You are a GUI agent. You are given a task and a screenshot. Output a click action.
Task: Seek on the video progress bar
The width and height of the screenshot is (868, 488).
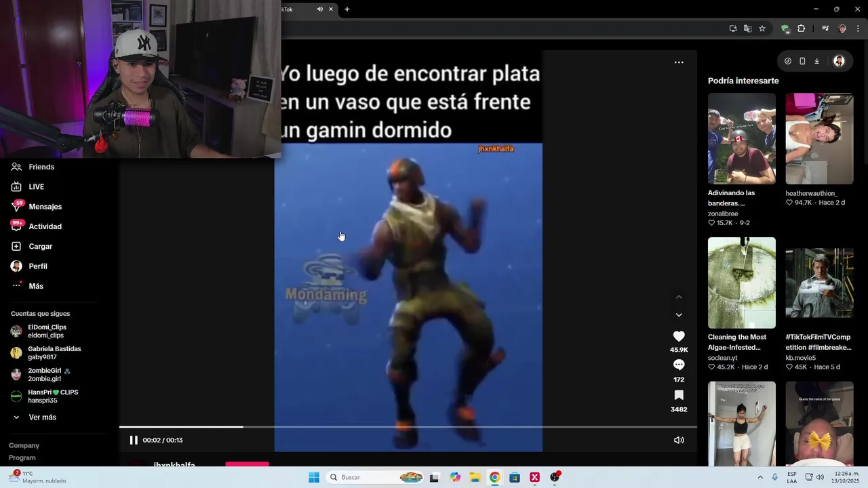tap(408, 427)
